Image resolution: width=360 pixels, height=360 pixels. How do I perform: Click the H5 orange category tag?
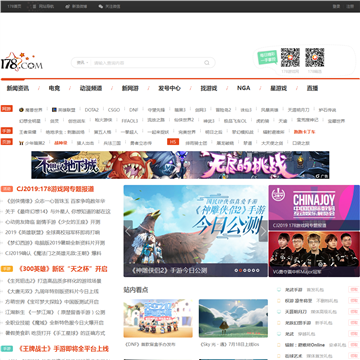click(173, 142)
